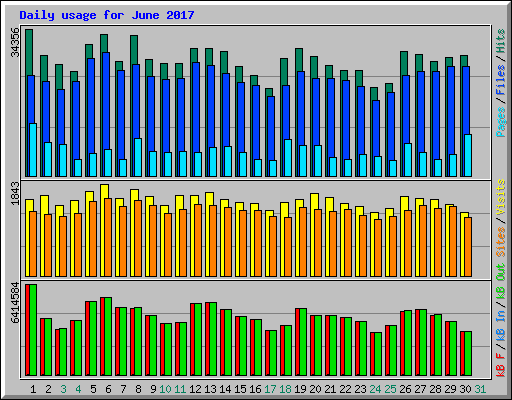
Task: Click the 'Daily usage for June 2017' title
Action: [107, 15]
